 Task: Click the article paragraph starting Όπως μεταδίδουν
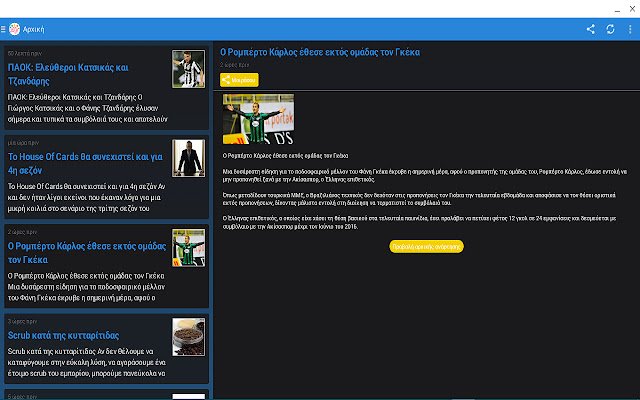(419, 199)
